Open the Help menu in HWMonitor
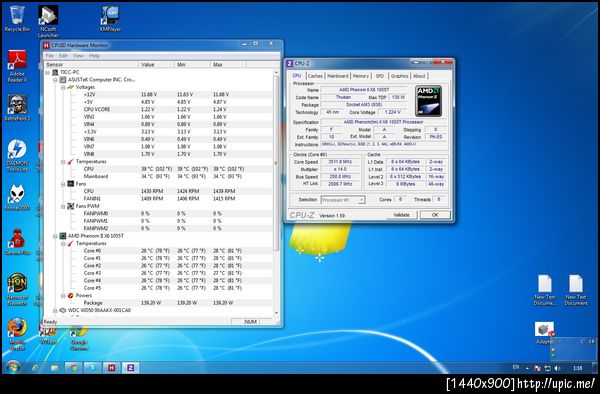The height and width of the screenshot is (394, 600). pyautogui.click(x=94, y=56)
